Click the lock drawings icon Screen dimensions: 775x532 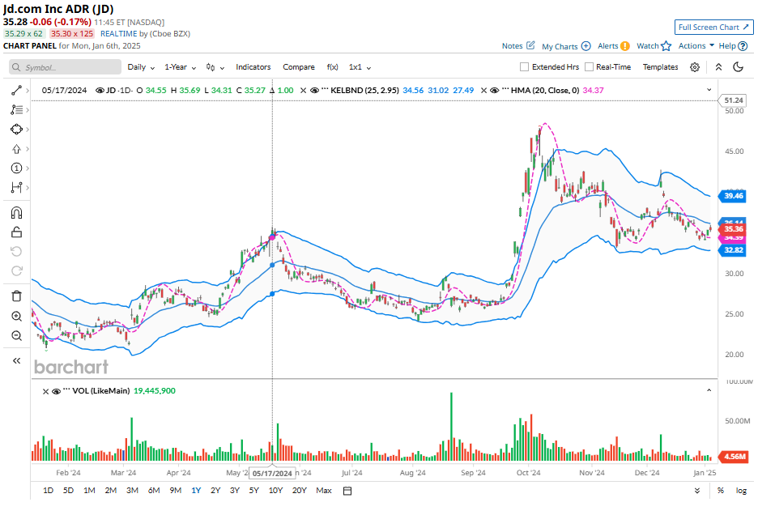pyautogui.click(x=16, y=232)
